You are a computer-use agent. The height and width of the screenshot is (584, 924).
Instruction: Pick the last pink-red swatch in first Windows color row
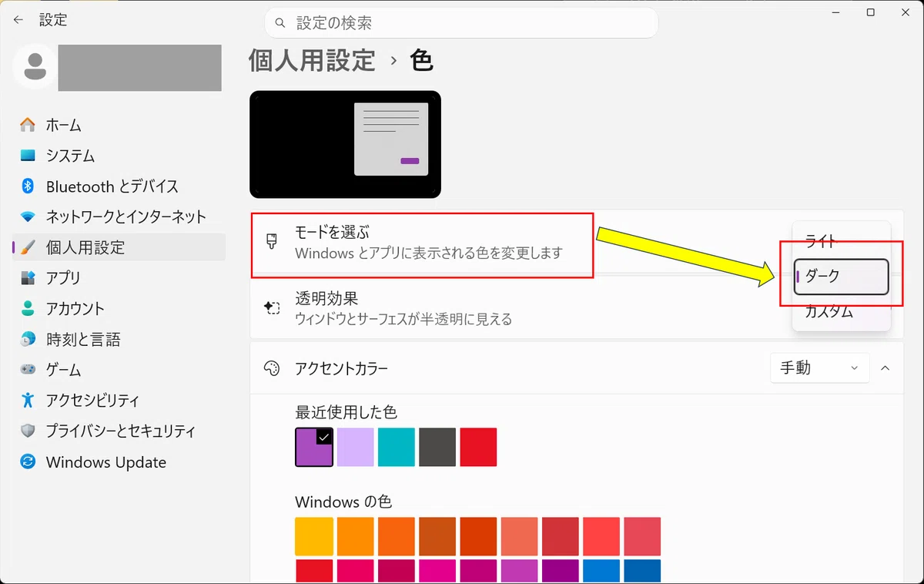tap(642, 536)
